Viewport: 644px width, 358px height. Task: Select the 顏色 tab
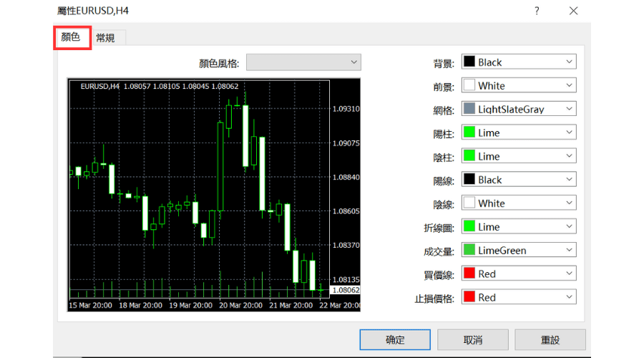point(71,37)
